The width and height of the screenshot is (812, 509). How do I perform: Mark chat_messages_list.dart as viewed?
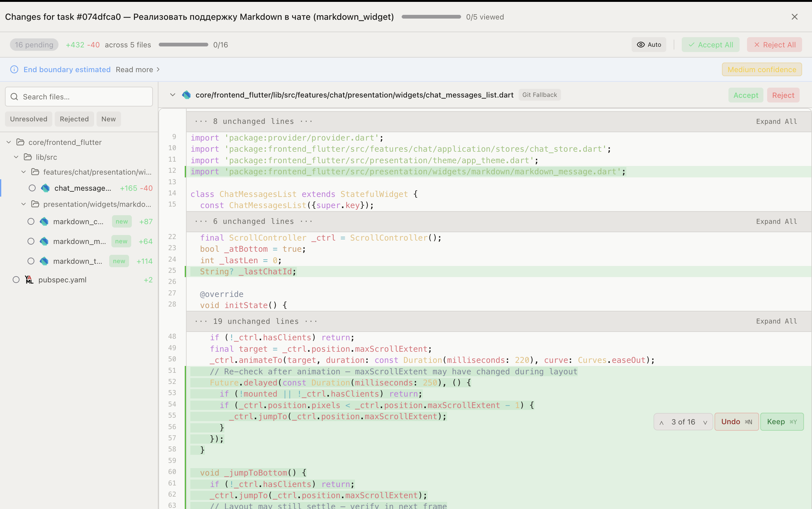pyautogui.click(x=32, y=188)
